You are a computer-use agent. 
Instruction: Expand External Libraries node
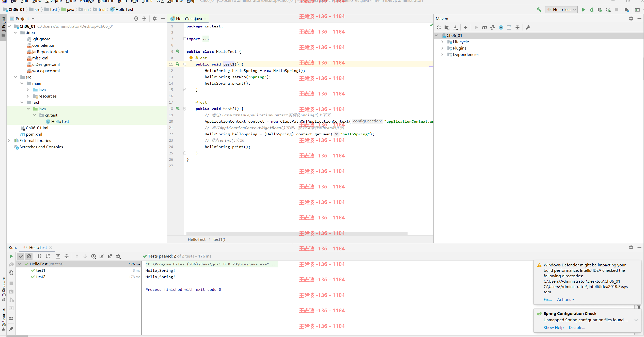tap(9, 141)
